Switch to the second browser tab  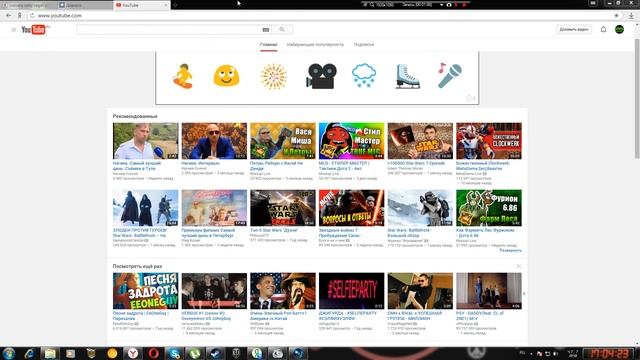pos(85,5)
